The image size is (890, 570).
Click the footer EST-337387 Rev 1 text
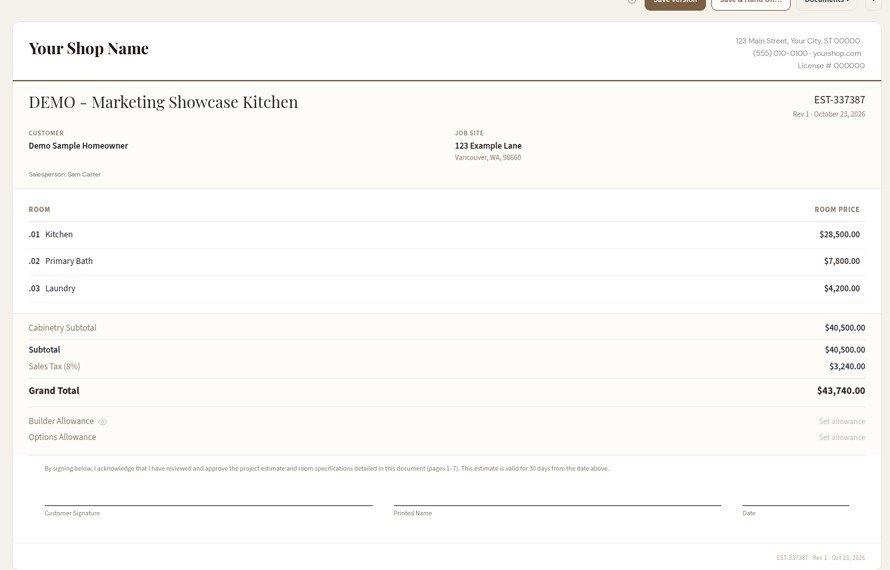(821, 558)
